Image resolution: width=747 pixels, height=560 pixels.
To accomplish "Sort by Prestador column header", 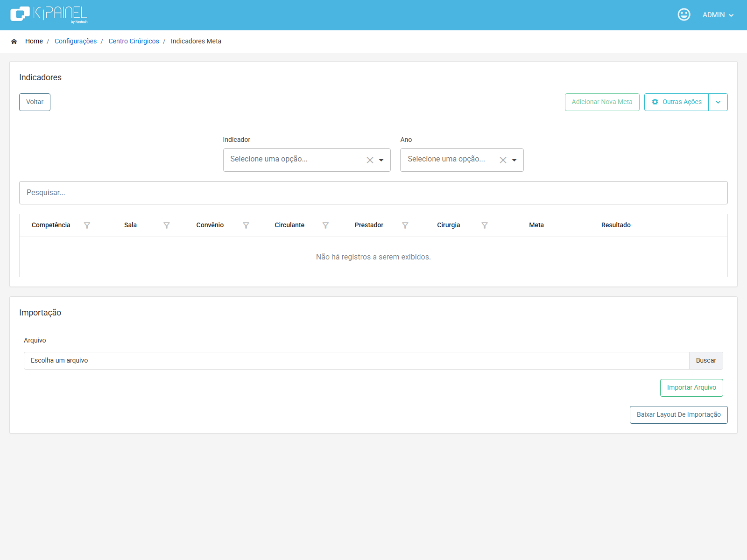I will tap(369, 225).
